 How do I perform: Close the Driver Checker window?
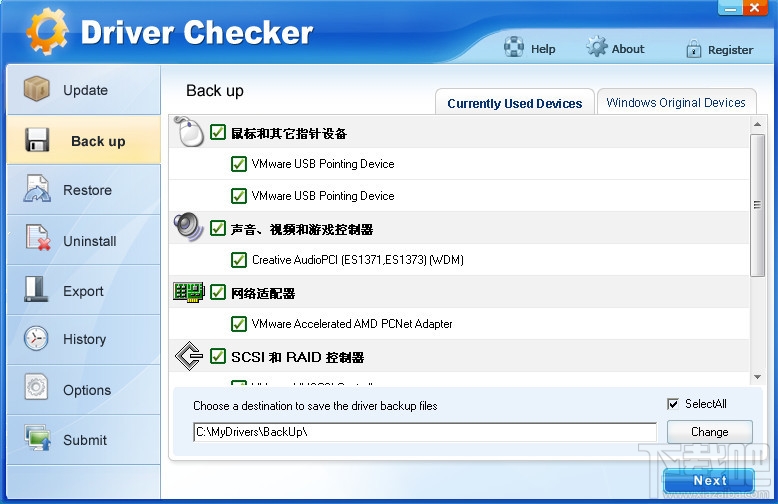(755, 8)
